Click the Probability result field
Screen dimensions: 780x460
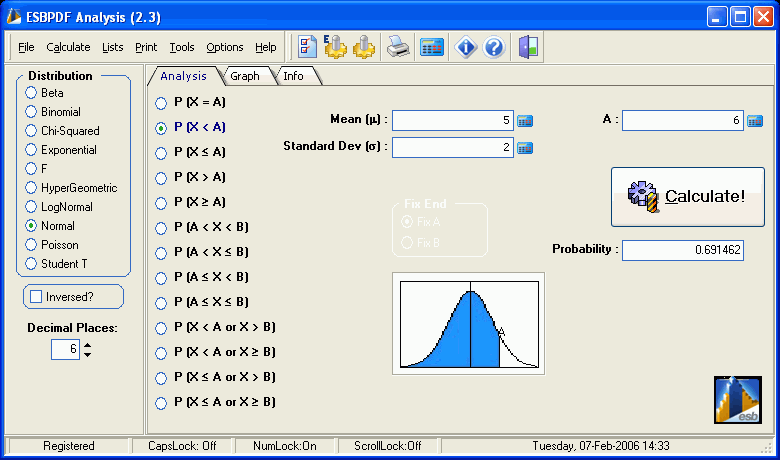[682, 250]
